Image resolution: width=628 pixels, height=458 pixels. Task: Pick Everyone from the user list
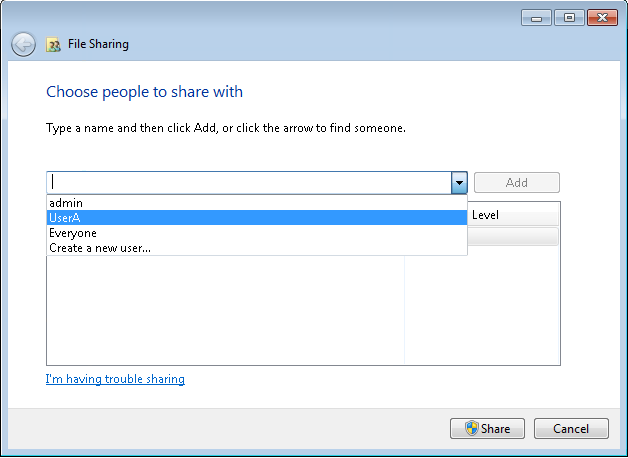(x=257, y=233)
